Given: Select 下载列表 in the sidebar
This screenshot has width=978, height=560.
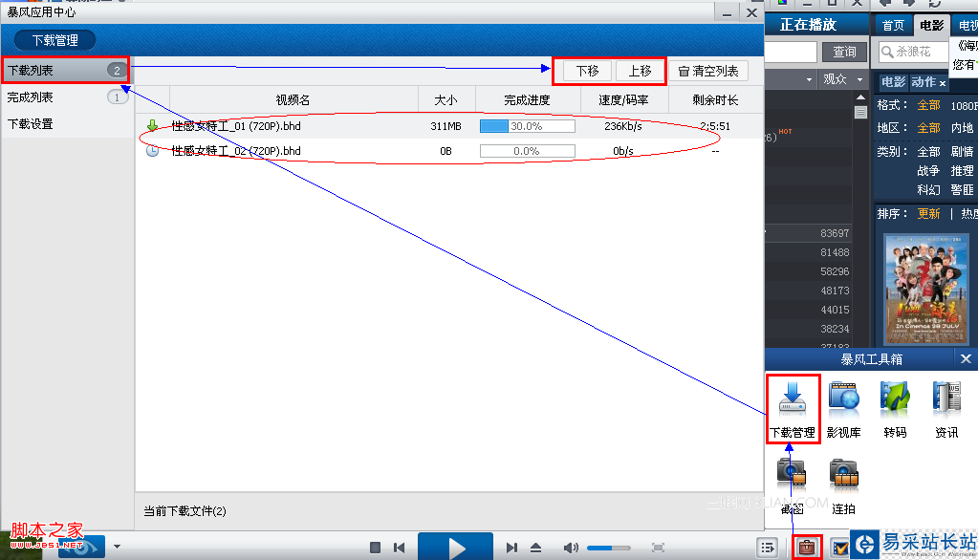Looking at the screenshot, I should 66,71.
